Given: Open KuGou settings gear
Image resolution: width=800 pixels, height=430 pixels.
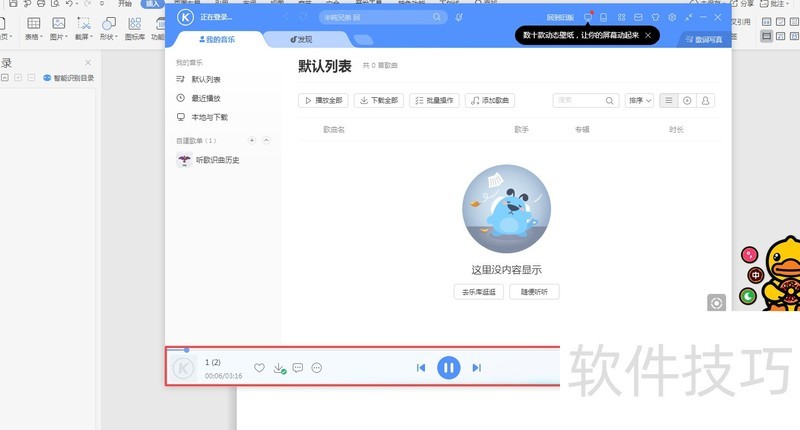Looking at the screenshot, I should [672, 17].
